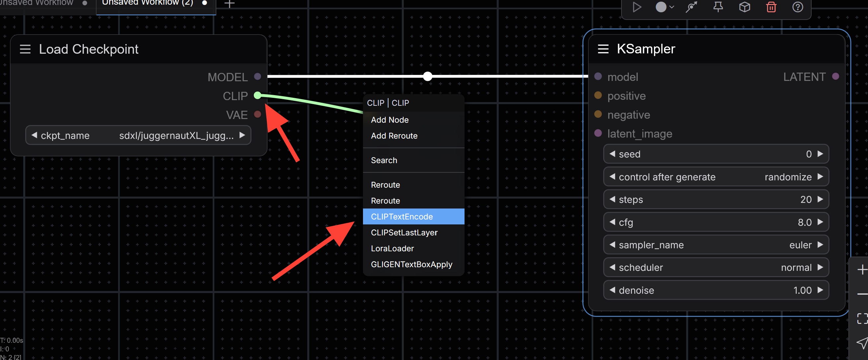
Task: Increase seed with the right arrow
Action: [x=821, y=154]
